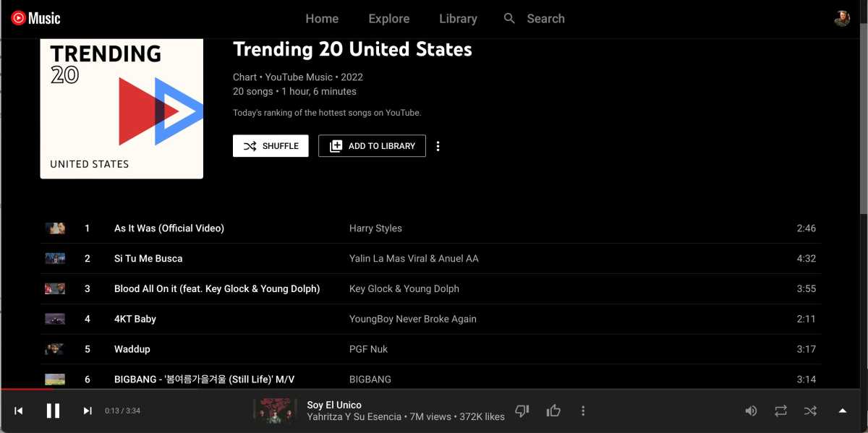Play As It Was (Official Video)
The image size is (868, 433).
coord(169,228)
